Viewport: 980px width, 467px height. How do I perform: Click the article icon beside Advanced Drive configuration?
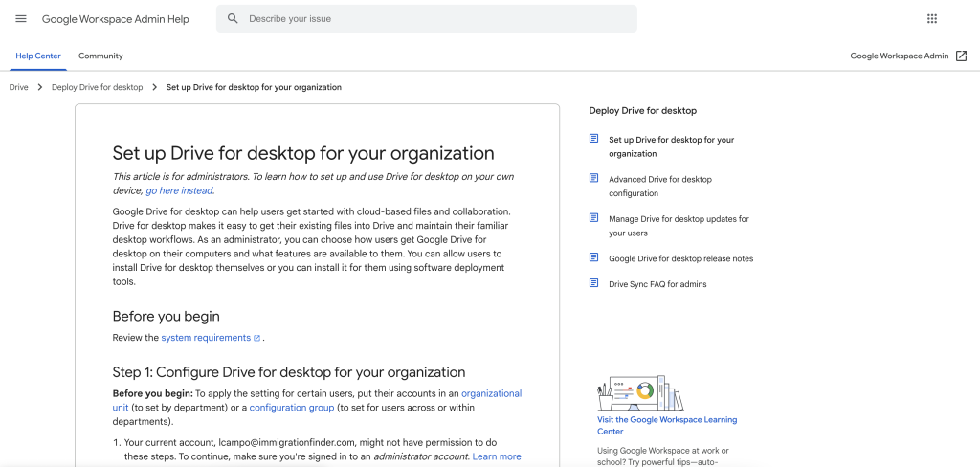[594, 179]
